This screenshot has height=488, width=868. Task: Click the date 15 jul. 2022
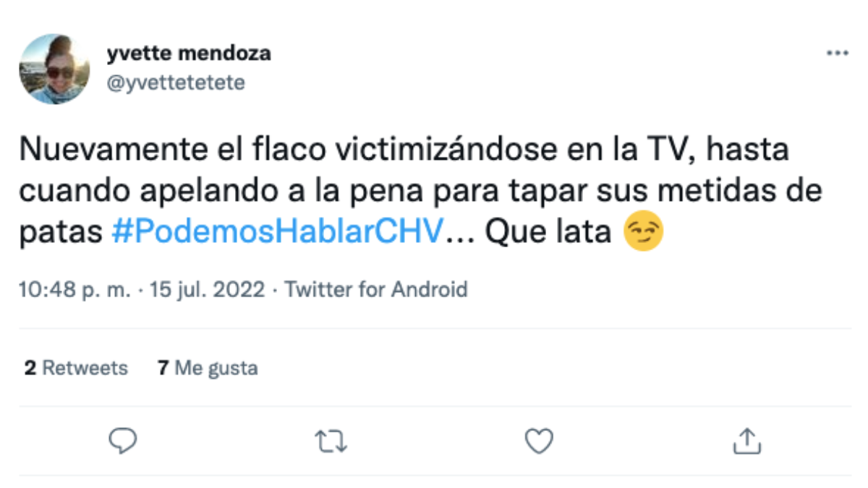(x=208, y=291)
